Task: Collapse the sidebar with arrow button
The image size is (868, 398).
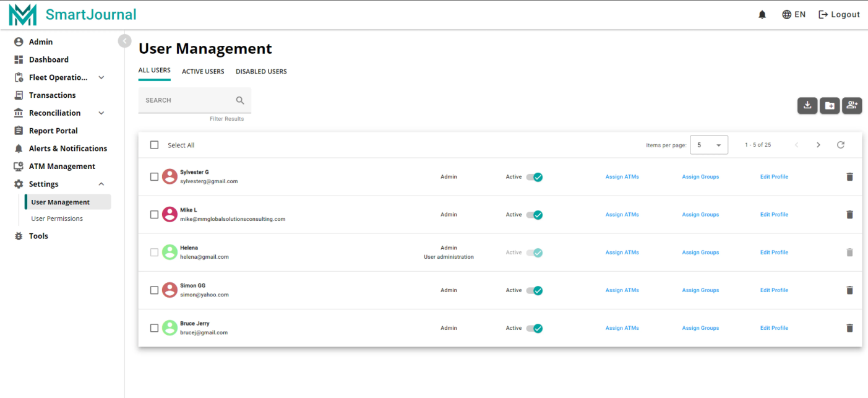Action: point(124,41)
